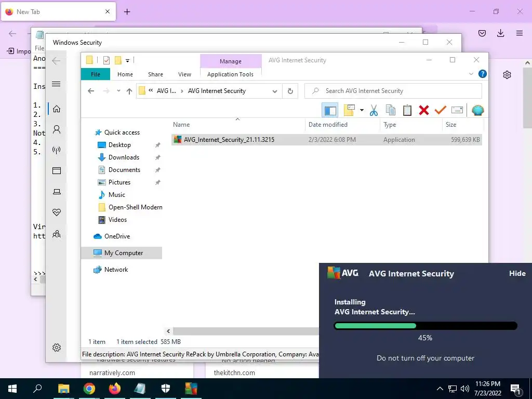Open Chrome from the taskbar
This screenshot has height=399, width=532.
pyautogui.click(x=89, y=389)
